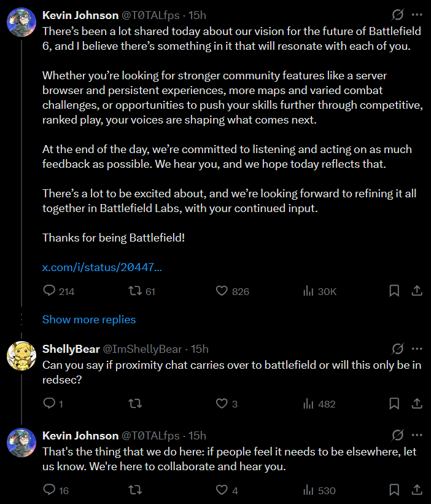The image size is (431, 504).
Task: Share Kevin Johnson's last reply
Action: [x=416, y=490]
